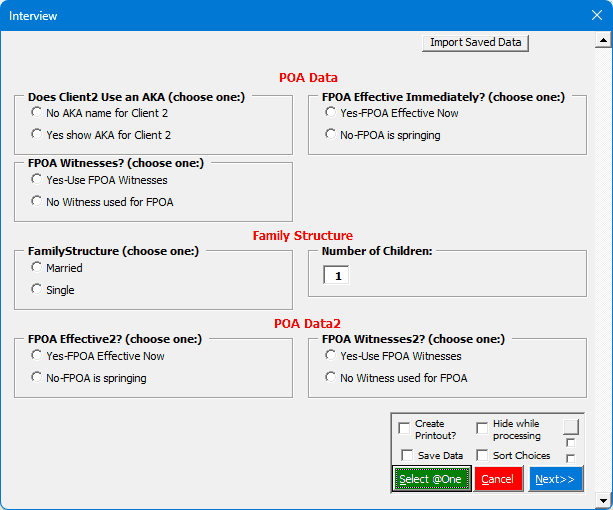This screenshot has width=613, height=510.
Task: Click the scrollbar down arrow
Action: coord(603,499)
